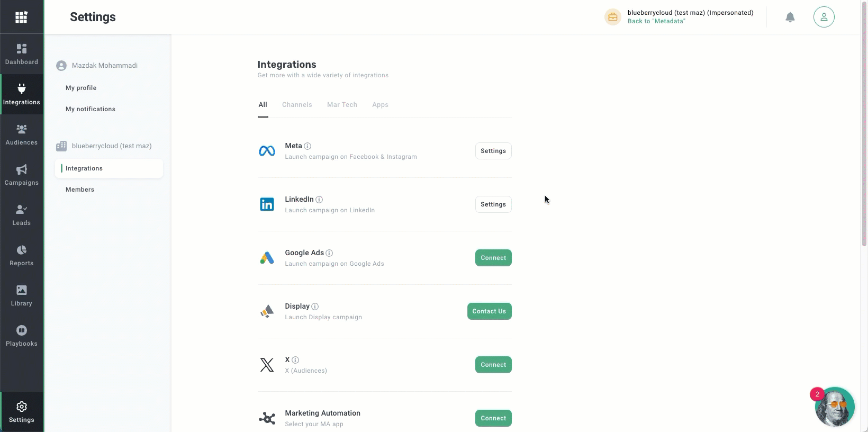Open Audiences from the sidebar
The image size is (868, 432).
pos(22,134)
